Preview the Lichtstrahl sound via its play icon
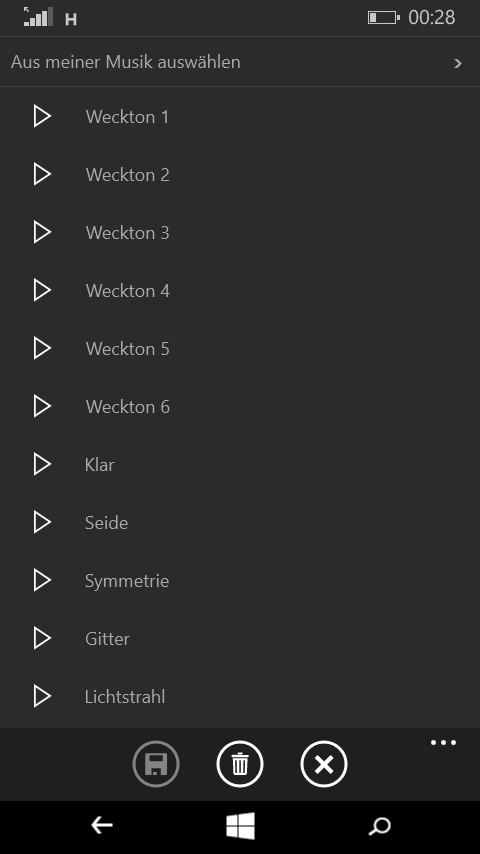480x854 pixels. pos(42,697)
